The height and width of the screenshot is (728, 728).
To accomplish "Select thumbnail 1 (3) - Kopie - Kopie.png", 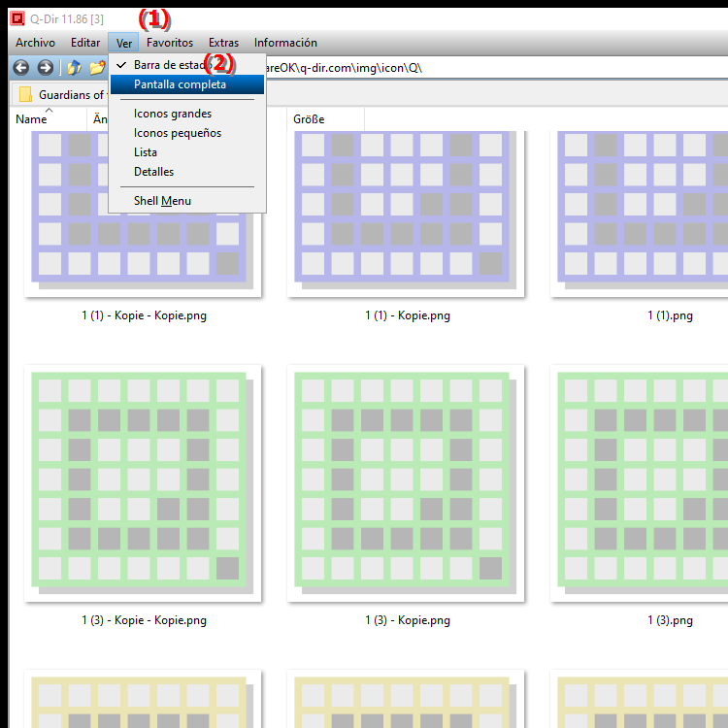I will pyautogui.click(x=143, y=483).
